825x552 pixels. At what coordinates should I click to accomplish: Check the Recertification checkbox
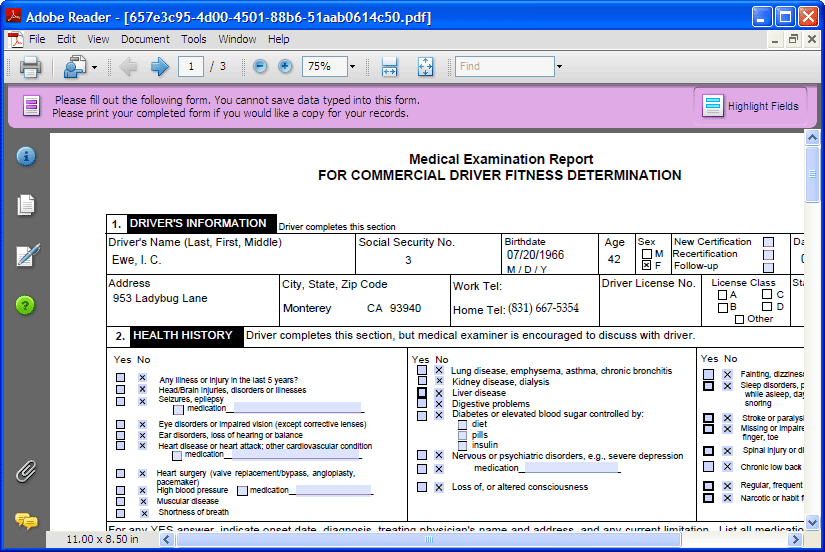coord(769,255)
